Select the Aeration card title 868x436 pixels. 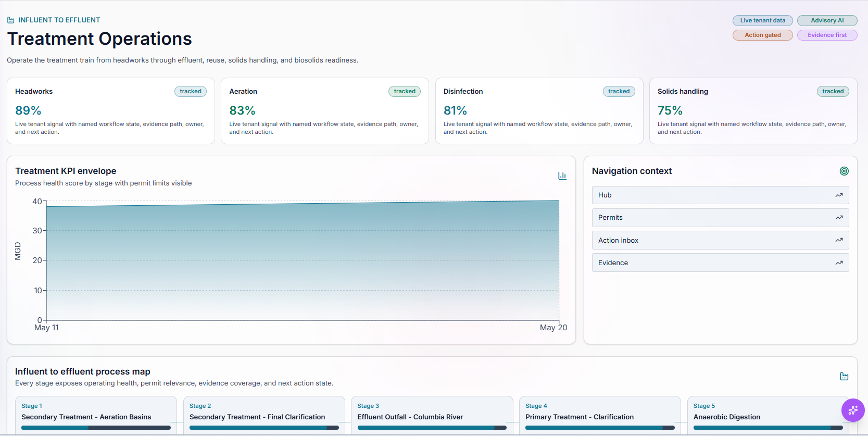point(243,92)
